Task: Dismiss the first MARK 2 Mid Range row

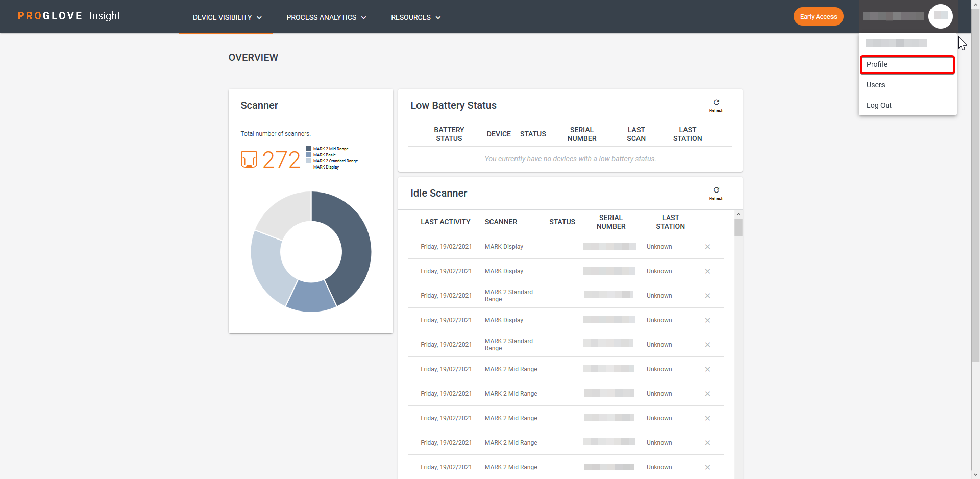Action: pos(707,369)
